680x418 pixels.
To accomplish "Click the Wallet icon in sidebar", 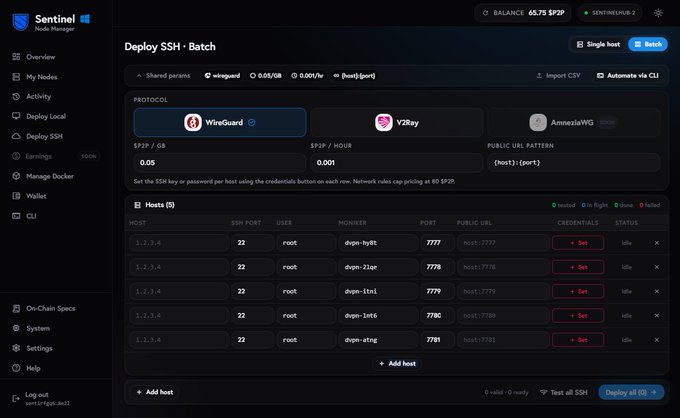I will 16,196.
